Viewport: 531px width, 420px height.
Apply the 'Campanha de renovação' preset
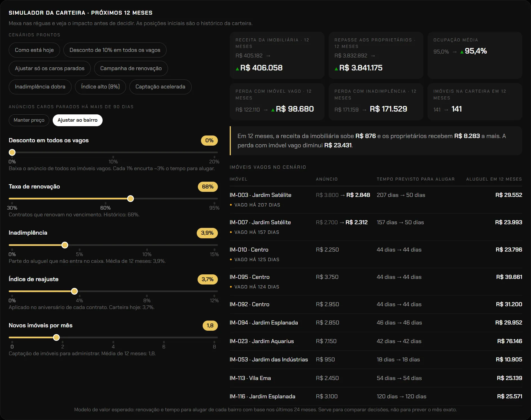(131, 68)
